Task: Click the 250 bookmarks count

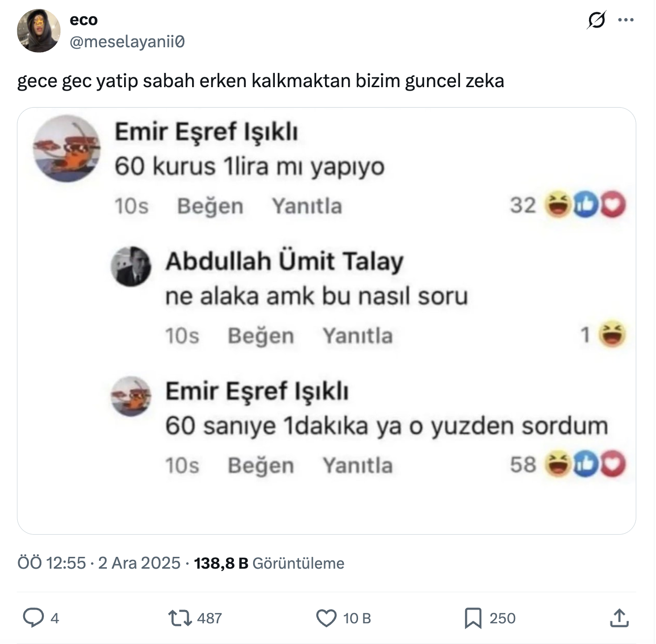Action: 502,618
